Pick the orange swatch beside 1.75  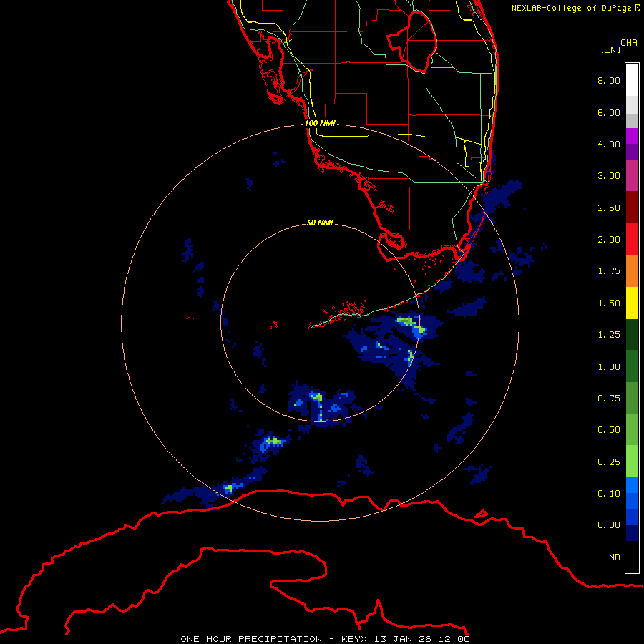632,271
